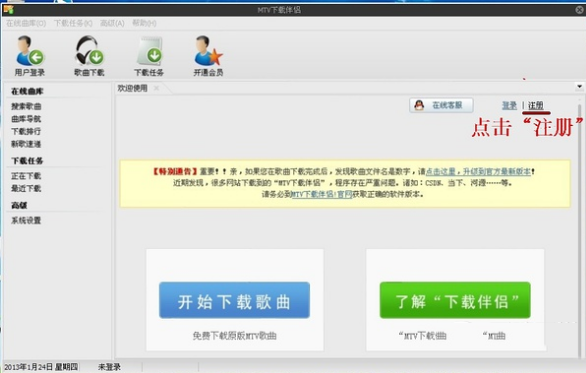Image resolution: width=586 pixels, height=373 pixels.
Task: Click the 在线客服 button
Action: coord(441,105)
